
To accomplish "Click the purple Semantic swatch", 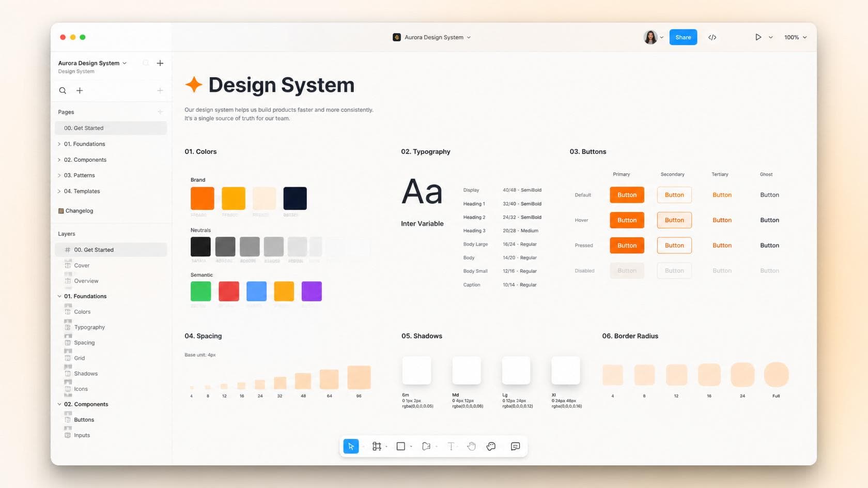I will [312, 292].
